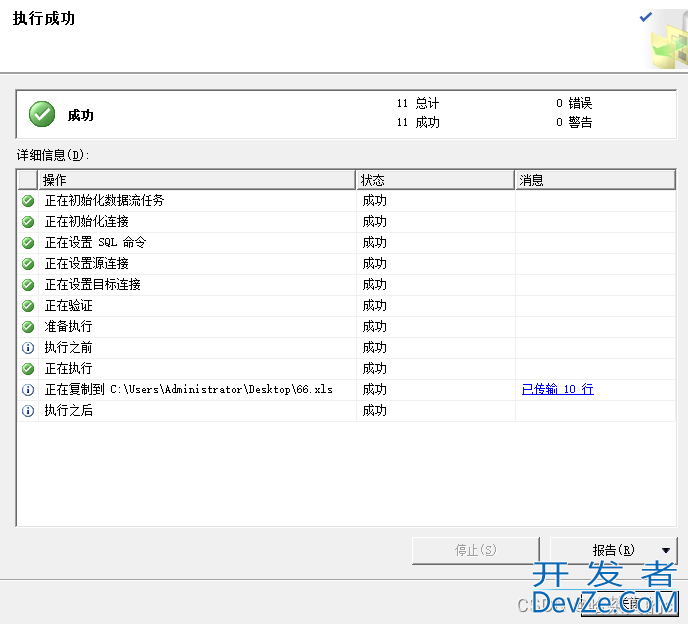This screenshot has height=624, width=688.
Task: Open the 已传输 10 行 link
Action: pyautogui.click(x=557, y=389)
